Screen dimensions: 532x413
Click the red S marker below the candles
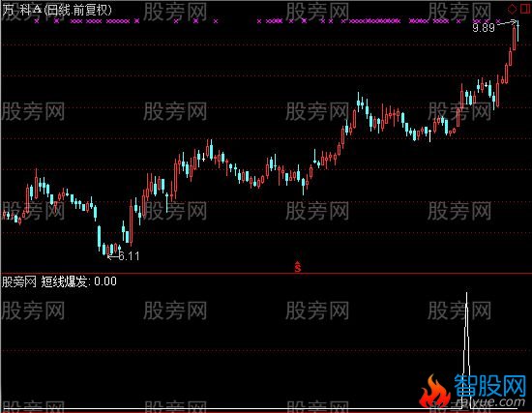coord(298,267)
